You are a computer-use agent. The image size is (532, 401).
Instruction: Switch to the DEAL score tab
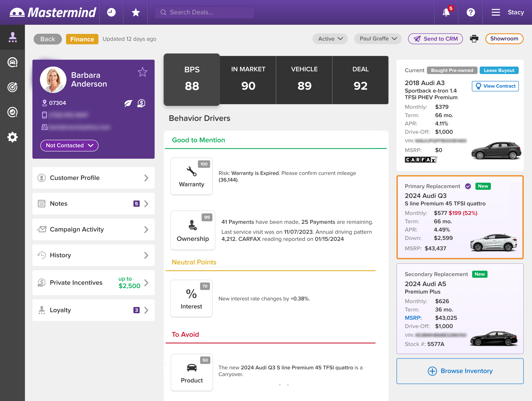tap(360, 80)
